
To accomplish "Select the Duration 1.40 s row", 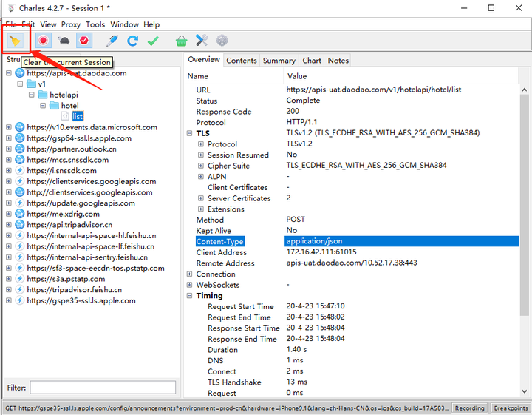I will [352, 350].
